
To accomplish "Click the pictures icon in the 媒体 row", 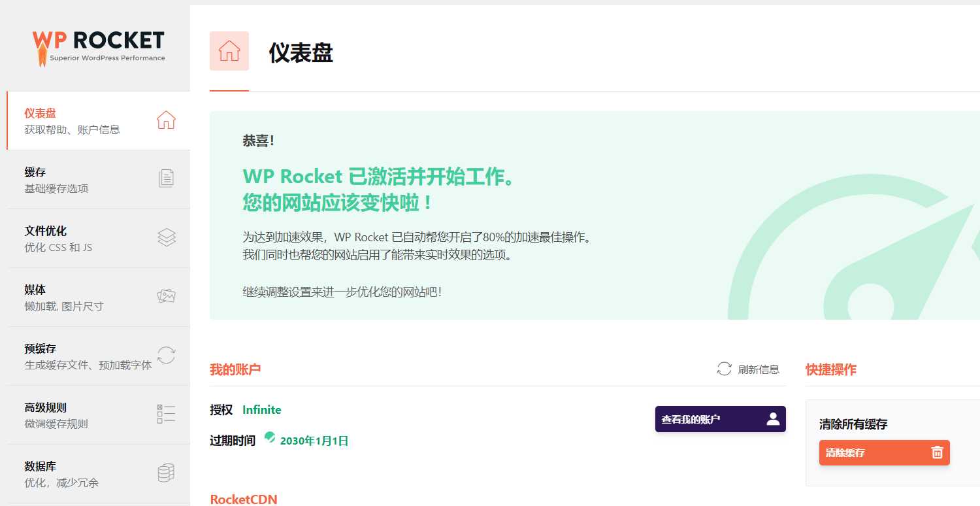I will click(167, 296).
